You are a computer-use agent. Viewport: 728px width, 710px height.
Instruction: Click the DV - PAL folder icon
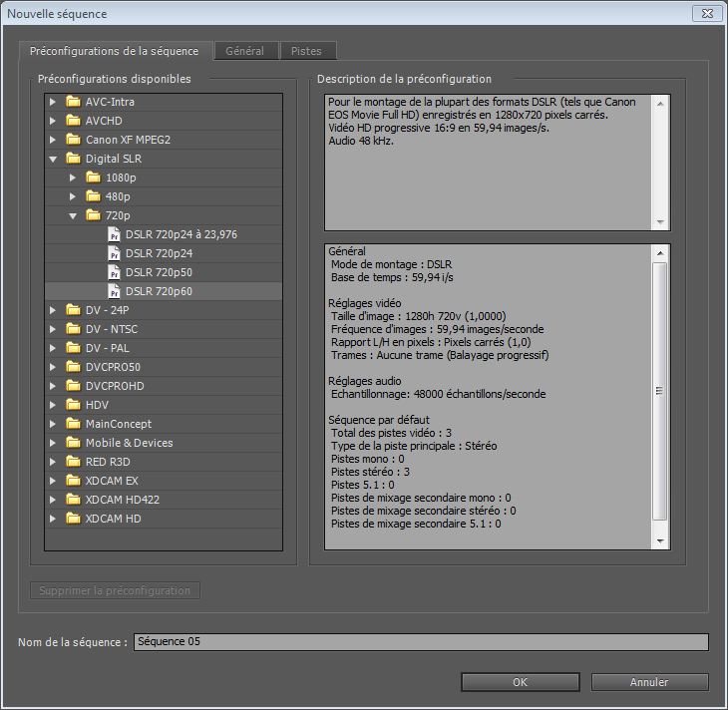click(x=73, y=348)
